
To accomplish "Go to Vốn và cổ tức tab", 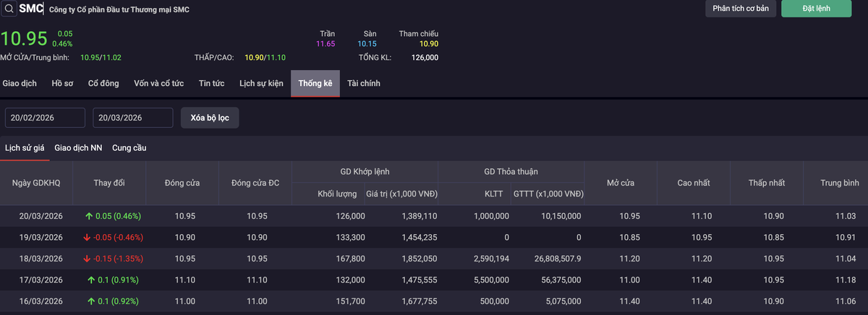I will click(158, 84).
